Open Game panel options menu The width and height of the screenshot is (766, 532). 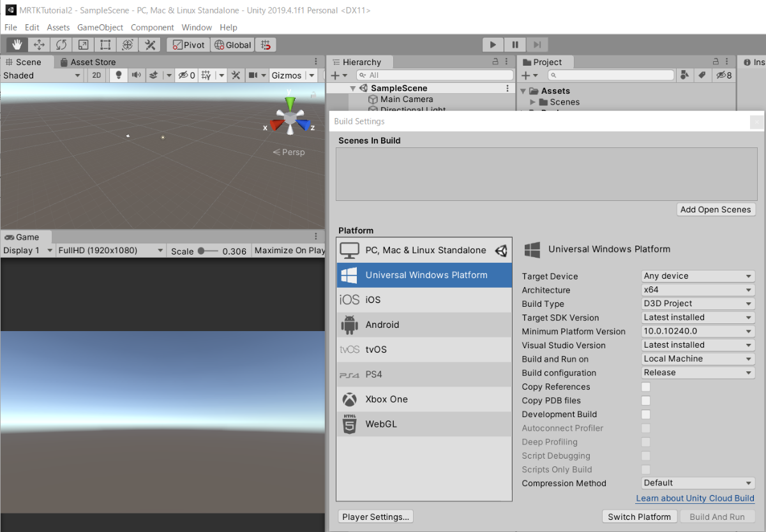(x=316, y=237)
